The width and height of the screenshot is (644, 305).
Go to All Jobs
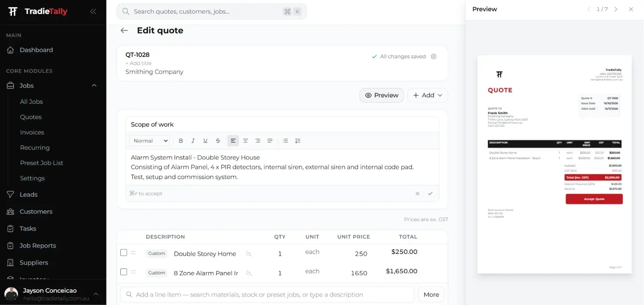[x=31, y=102]
